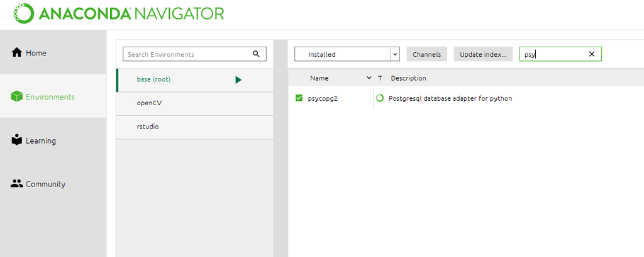The height and width of the screenshot is (257, 644).
Task: Click the Learning book icon
Action: click(x=17, y=140)
